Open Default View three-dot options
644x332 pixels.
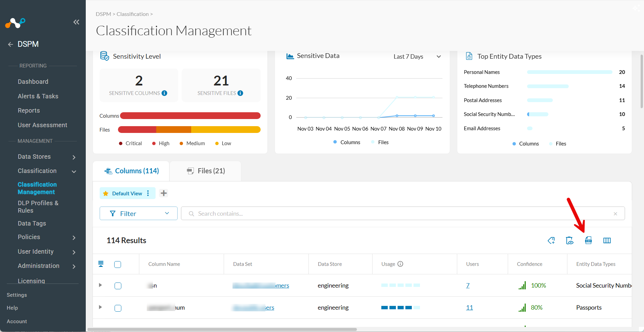148,193
